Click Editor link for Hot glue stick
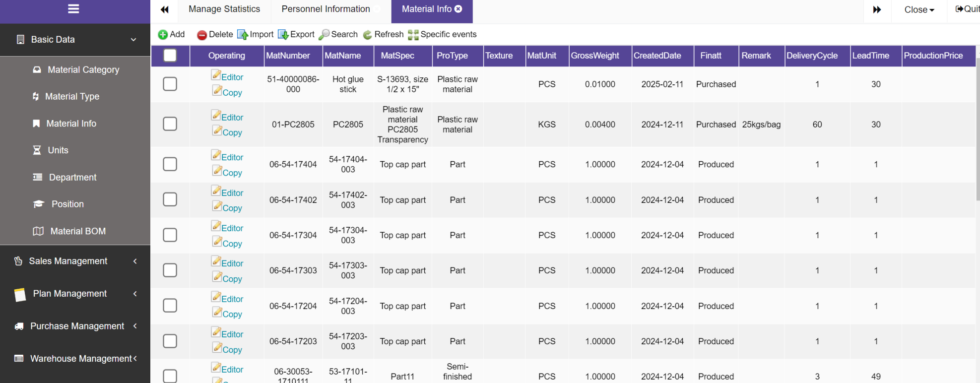This screenshot has height=383, width=980. click(232, 77)
